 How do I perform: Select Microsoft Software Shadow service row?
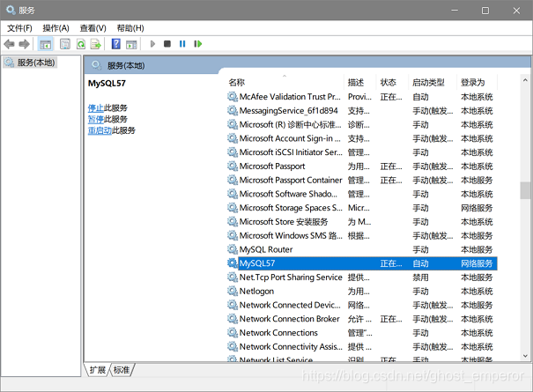coord(361,194)
